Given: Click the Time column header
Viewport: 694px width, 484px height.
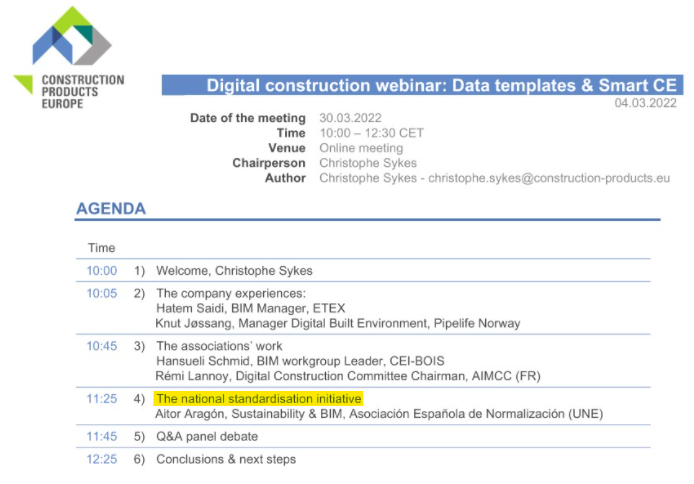Looking at the screenshot, I should (x=101, y=248).
